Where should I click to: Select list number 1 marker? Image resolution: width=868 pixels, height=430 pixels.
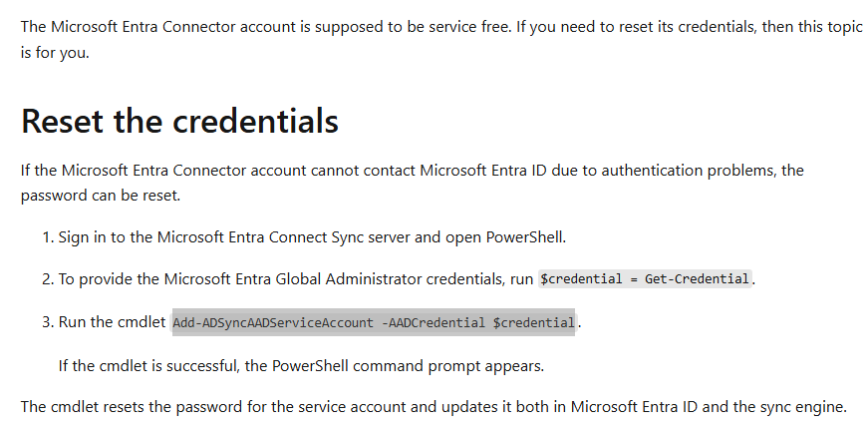click(x=47, y=238)
